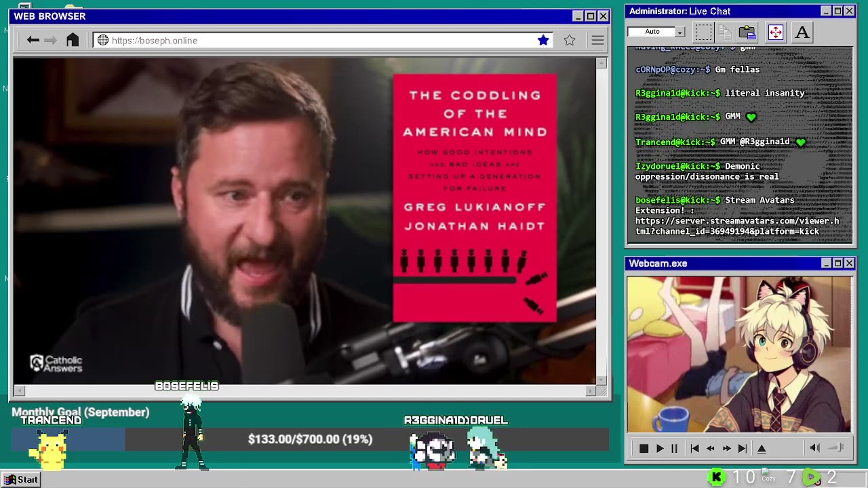Play the Webcam.exe media
Screen dimensions: 868x488
coord(660,448)
